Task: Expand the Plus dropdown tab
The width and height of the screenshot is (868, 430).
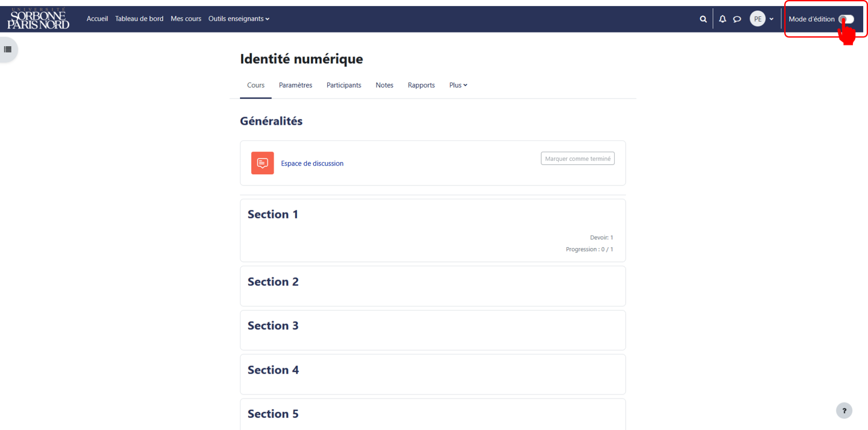Action: pyautogui.click(x=458, y=85)
